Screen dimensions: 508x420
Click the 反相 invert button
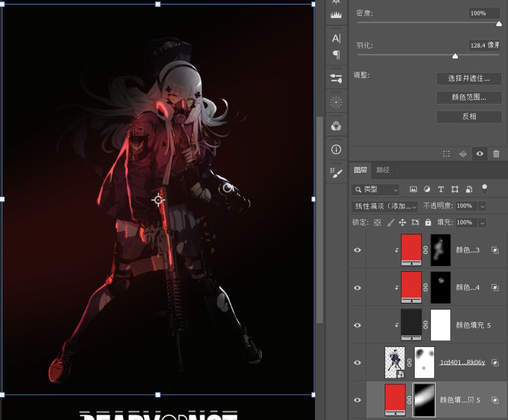[x=469, y=117]
